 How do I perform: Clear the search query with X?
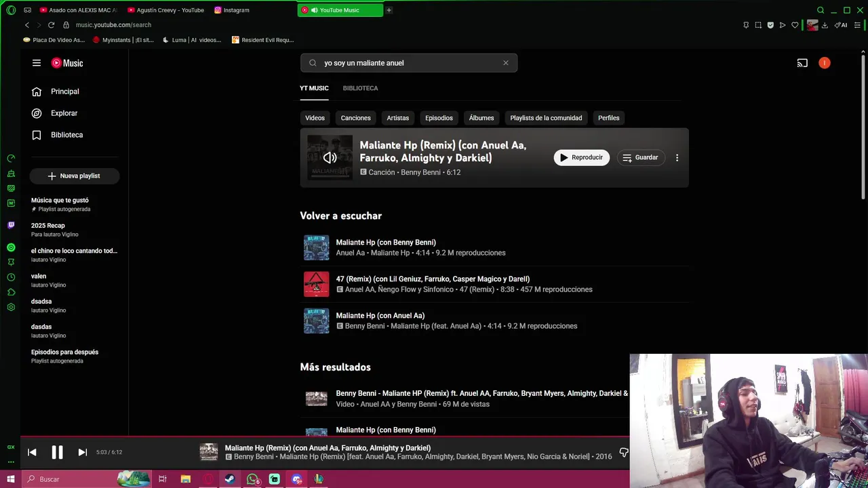[505, 63]
